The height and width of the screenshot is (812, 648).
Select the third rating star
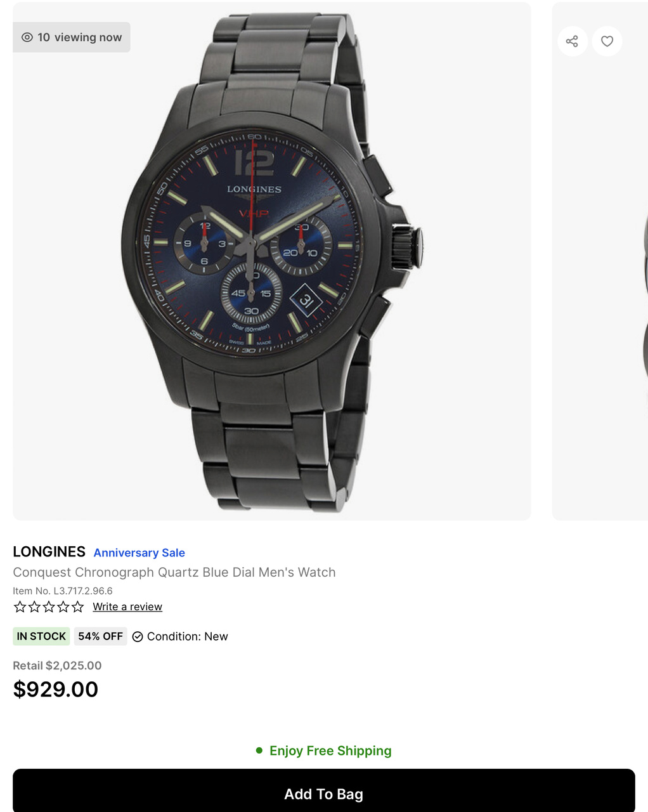click(x=49, y=607)
